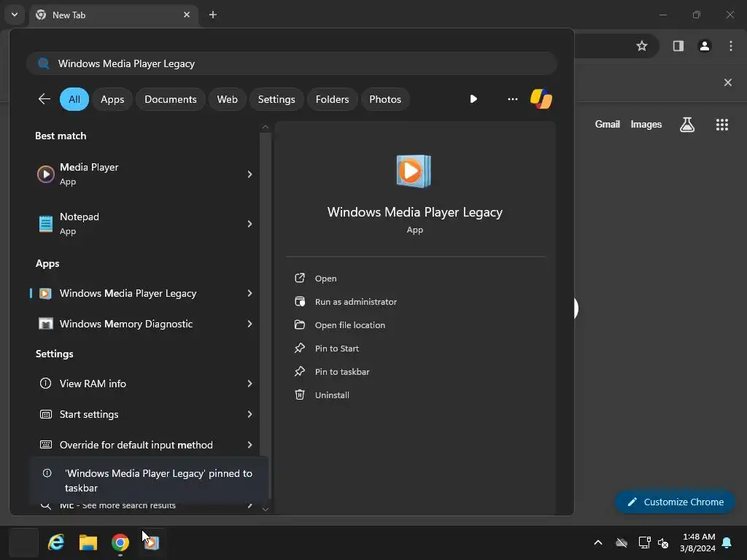Open new Chrome tab with plus button
The height and width of the screenshot is (560, 747).
(213, 15)
